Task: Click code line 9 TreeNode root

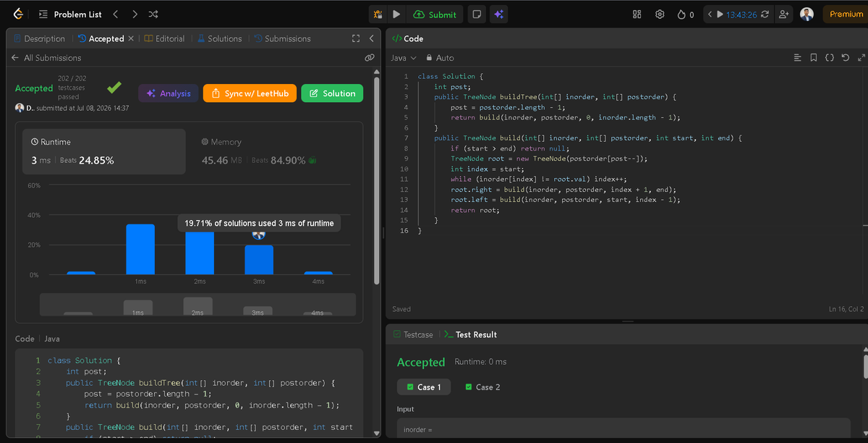Action: point(549,159)
